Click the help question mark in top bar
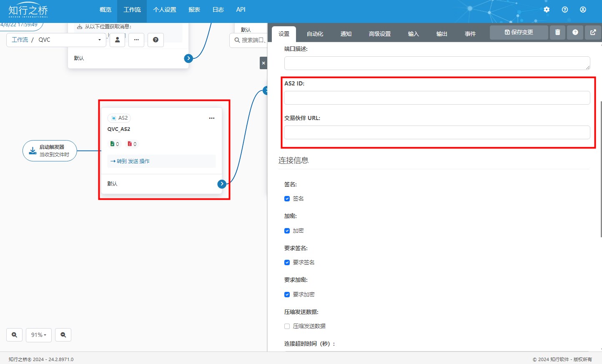Viewport: 602px width, 364px height. click(x=565, y=10)
